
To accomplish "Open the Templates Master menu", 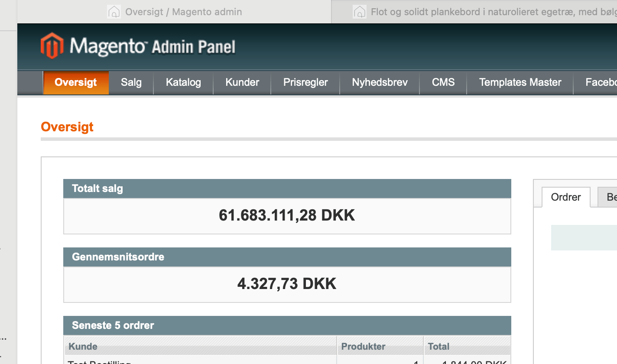I will tap(520, 82).
